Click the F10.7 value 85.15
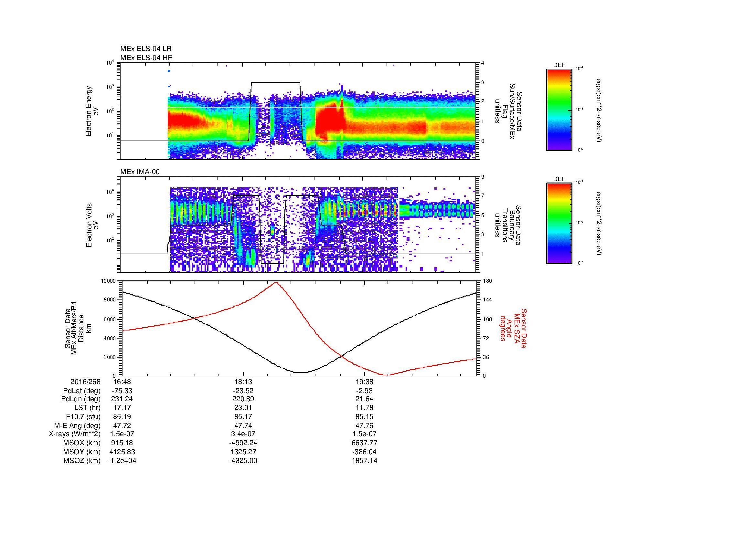Image resolution: width=756 pixels, height=534 pixels. tap(365, 416)
